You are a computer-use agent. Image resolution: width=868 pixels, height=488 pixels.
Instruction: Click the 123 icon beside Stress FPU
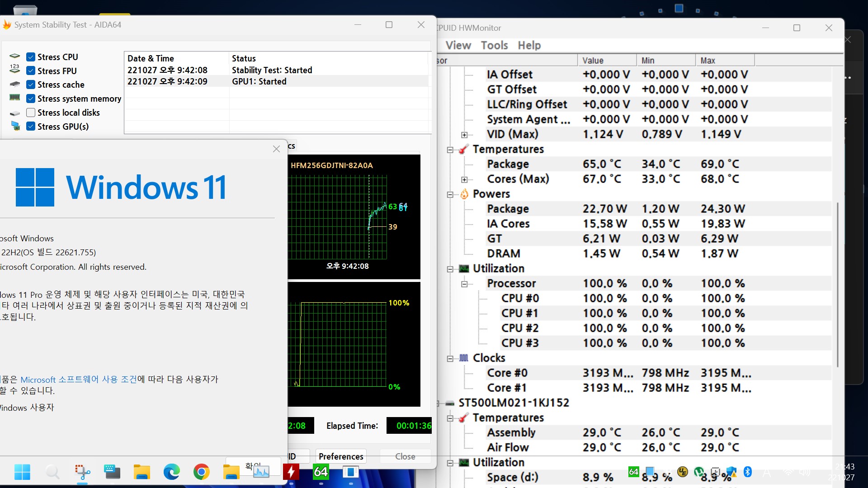click(x=14, y=69)
